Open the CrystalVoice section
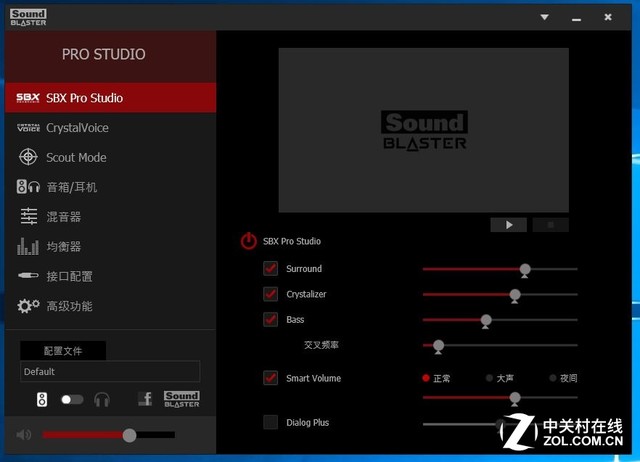This screenshot has height=462, width=640. (x=111, y=128)
